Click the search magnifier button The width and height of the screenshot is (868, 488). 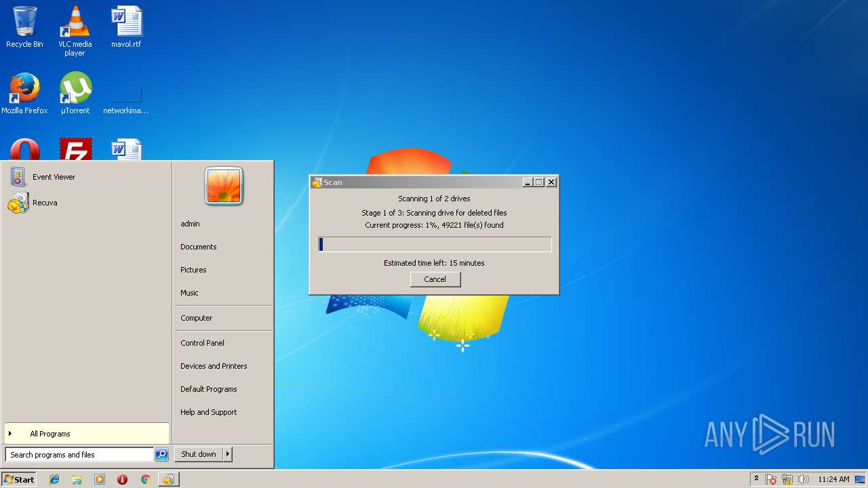click(x=161, y=455)
